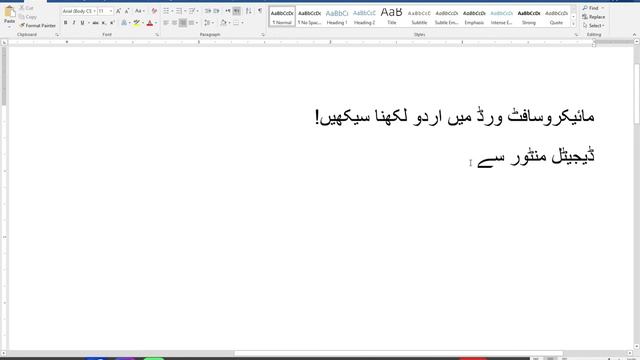This screenshot has width=640, height=360.
Task: Apply red font color A icon
Action: click(x=150, y=23)
